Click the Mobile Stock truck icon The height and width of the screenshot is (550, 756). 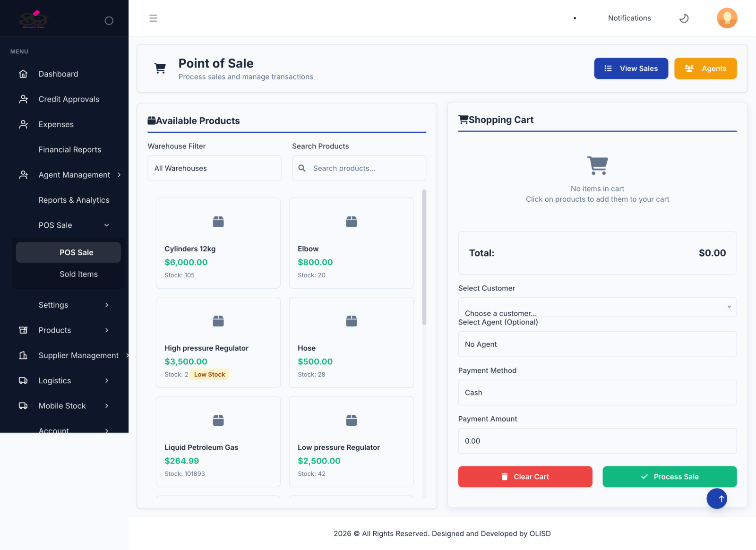point(23,406)
